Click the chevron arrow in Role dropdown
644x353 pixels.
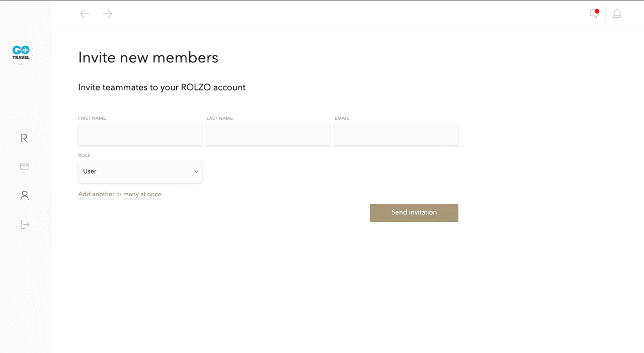coord(196,171)
